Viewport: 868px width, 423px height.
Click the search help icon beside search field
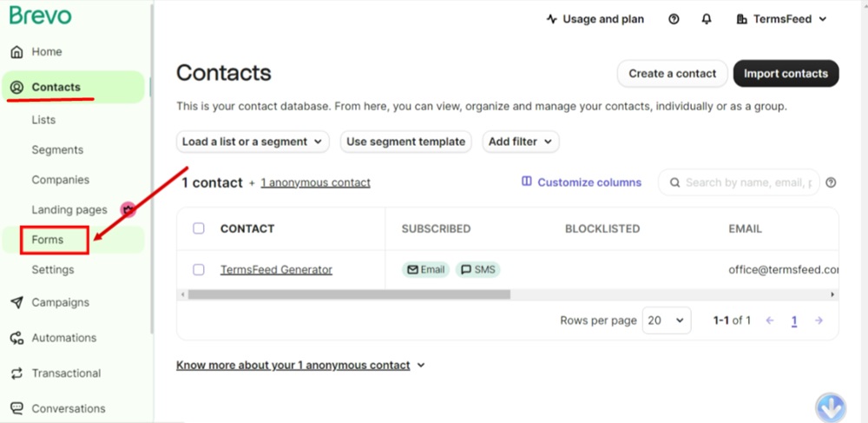tap(831, 182)
